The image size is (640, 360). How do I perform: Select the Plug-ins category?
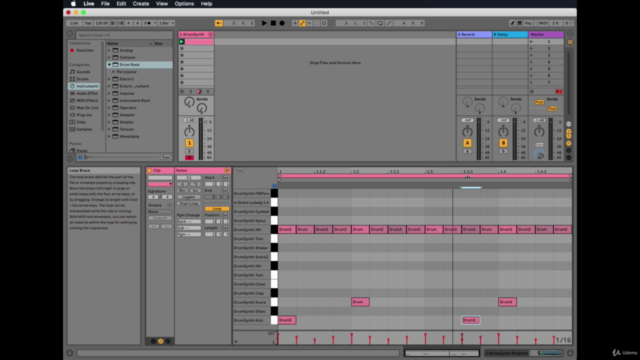(84, 115)
